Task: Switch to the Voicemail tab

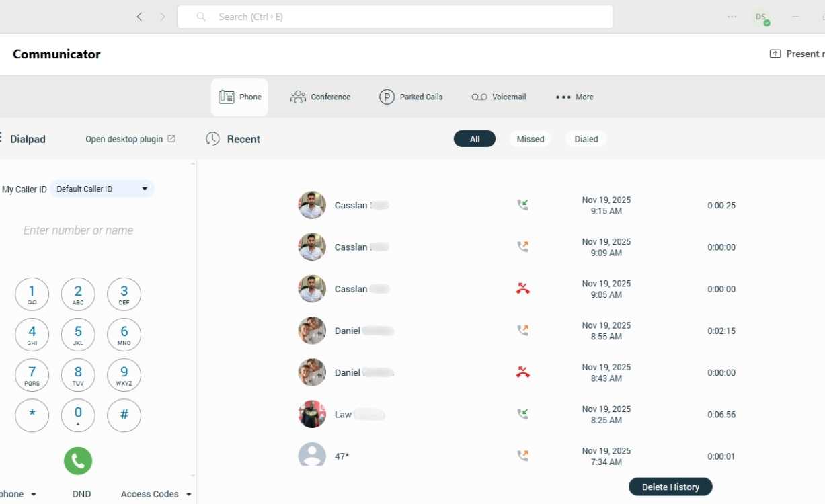Action: pos(499,97)
